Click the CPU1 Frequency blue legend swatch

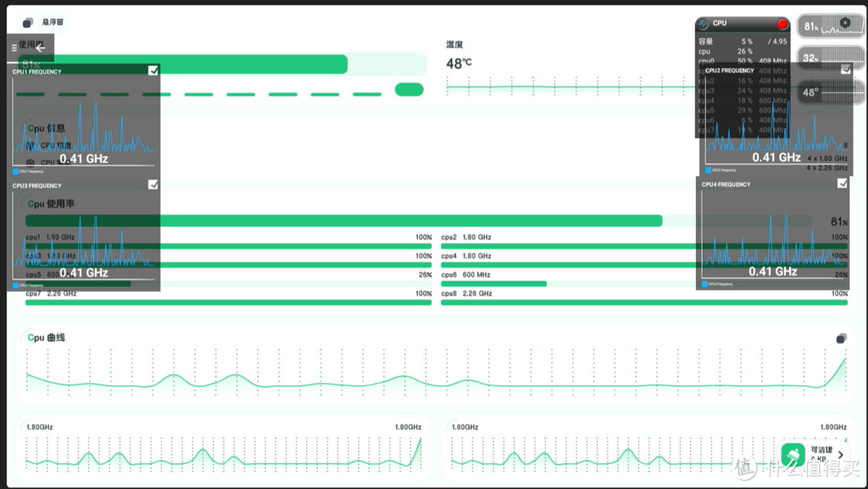15,172
